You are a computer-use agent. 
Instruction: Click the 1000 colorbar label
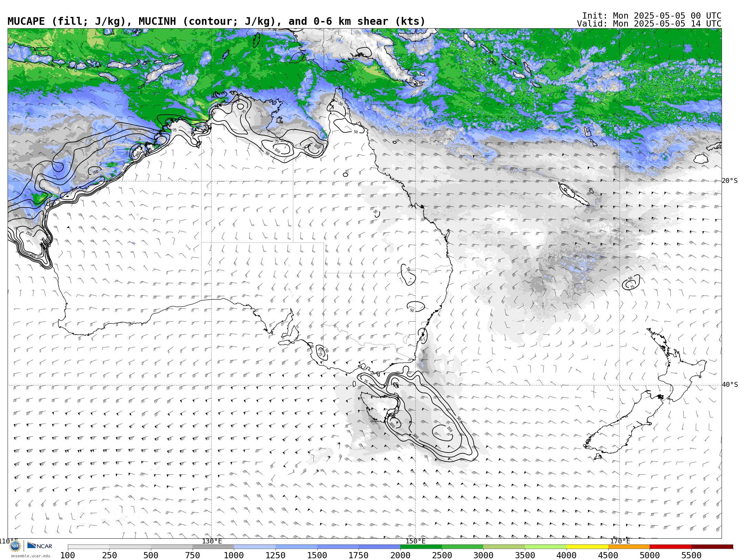(234, 556)
